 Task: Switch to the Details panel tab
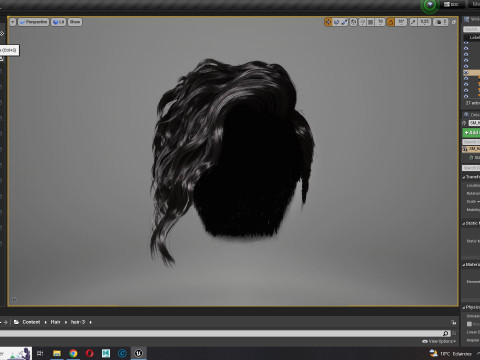click(x=472, y=115)
